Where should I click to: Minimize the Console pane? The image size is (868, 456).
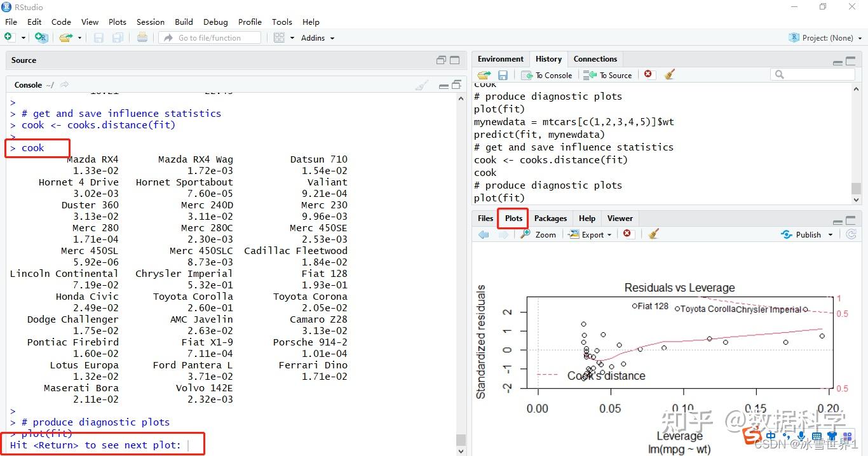pos(444,86)
